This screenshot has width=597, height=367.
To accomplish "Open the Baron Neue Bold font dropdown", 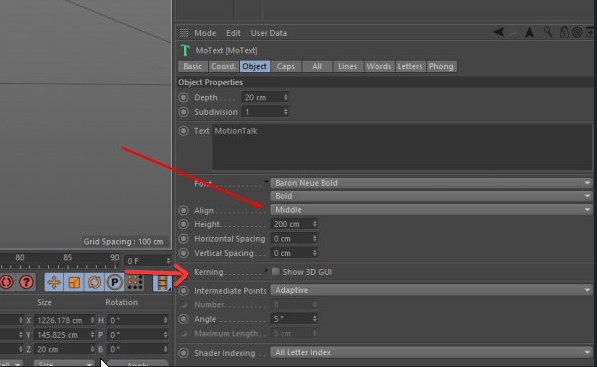I will [x=431, y=183].
